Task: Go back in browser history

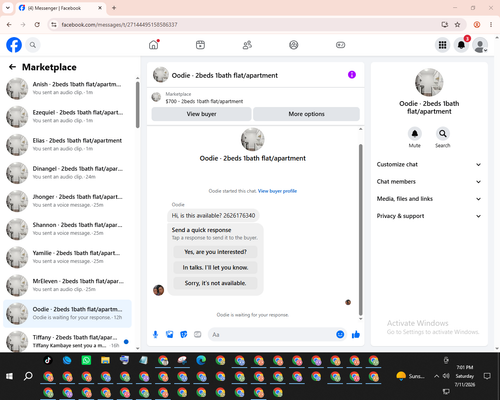Action: coord(9,25)
